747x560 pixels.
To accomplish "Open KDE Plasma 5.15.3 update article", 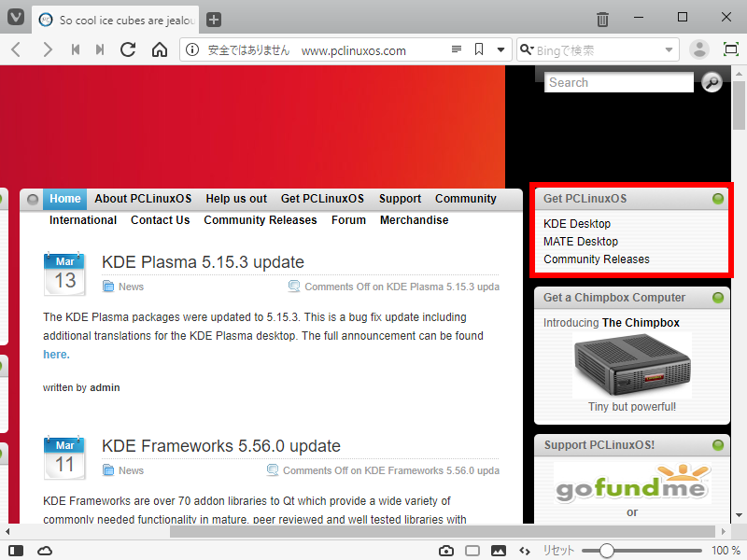I will pyautogui.click(x=203, y=262).
